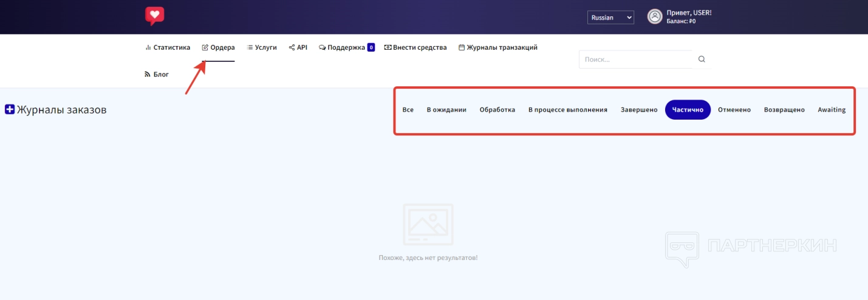Open the Внести средства page
This screenshot has width=868, height=300.
(x=415, y=47)
